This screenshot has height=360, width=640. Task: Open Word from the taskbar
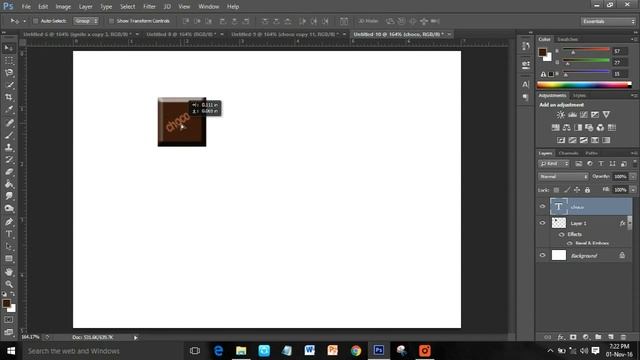point(309,351)
